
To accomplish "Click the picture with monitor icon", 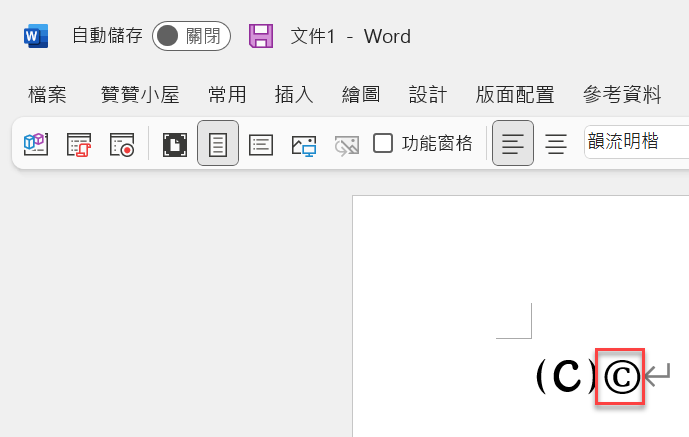I will tap(304, 145).
